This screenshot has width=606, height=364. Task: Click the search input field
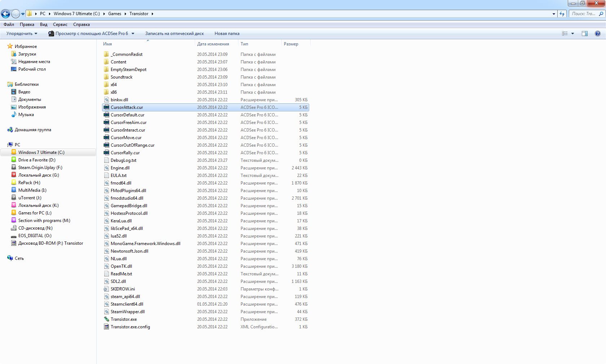[584, 14]
